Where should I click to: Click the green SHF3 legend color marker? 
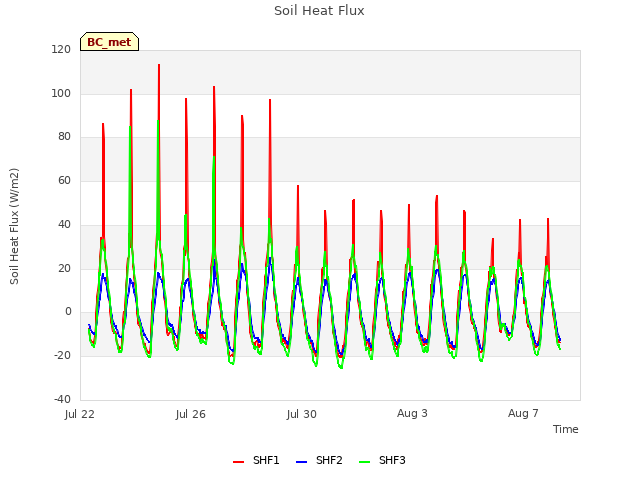pyautogui.click(x=364, y=462)
